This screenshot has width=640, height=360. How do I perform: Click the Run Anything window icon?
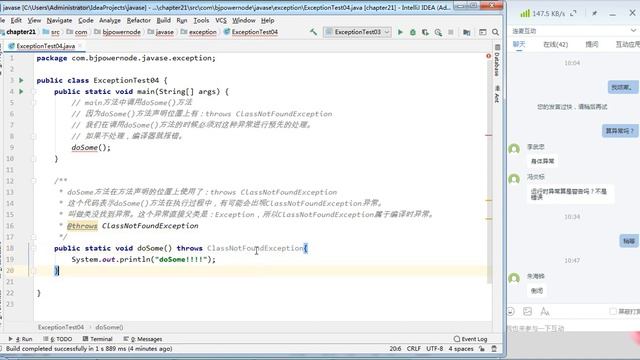click(x=482, y=32)
